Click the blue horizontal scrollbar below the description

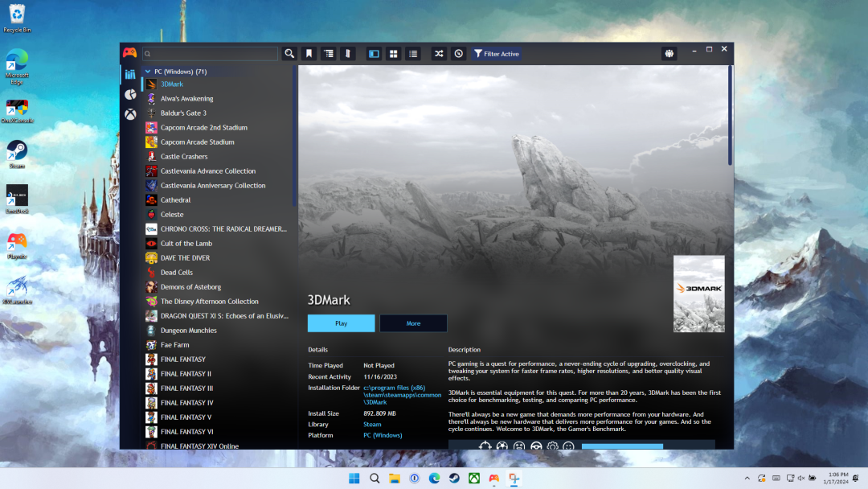(x=621, y=445)
